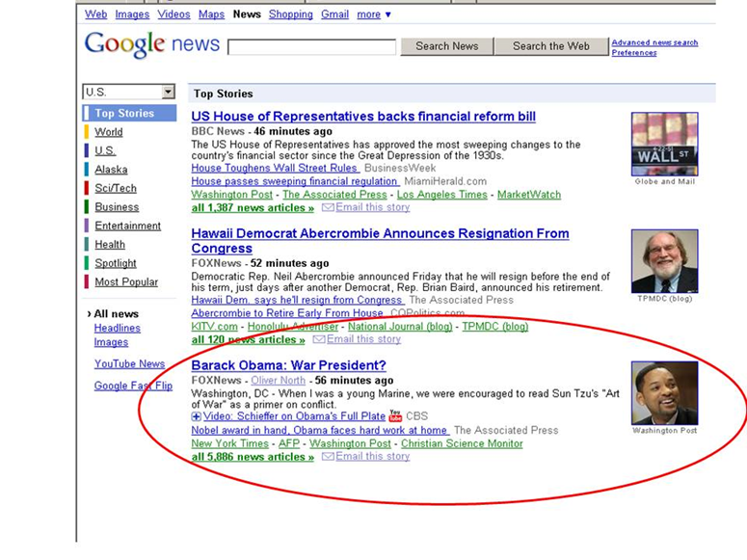
Task: Select the Business section in sidebar
Action: tap(117, 207)
